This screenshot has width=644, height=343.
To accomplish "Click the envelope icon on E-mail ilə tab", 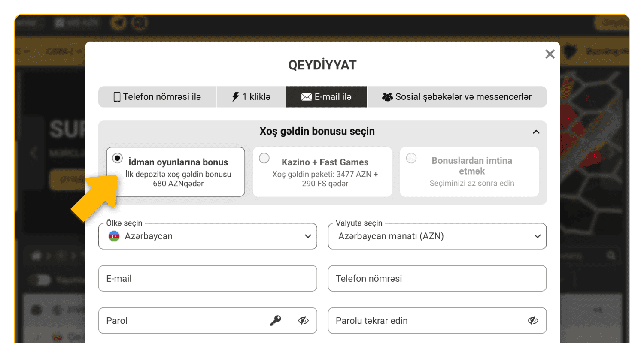I will 306,97.
